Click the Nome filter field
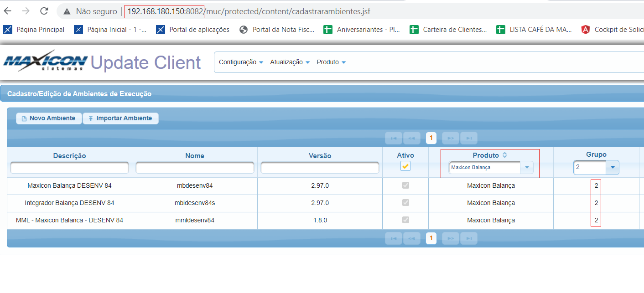This screenshot has width=644, height=293. pyautogui.click(x=195, y=168)
